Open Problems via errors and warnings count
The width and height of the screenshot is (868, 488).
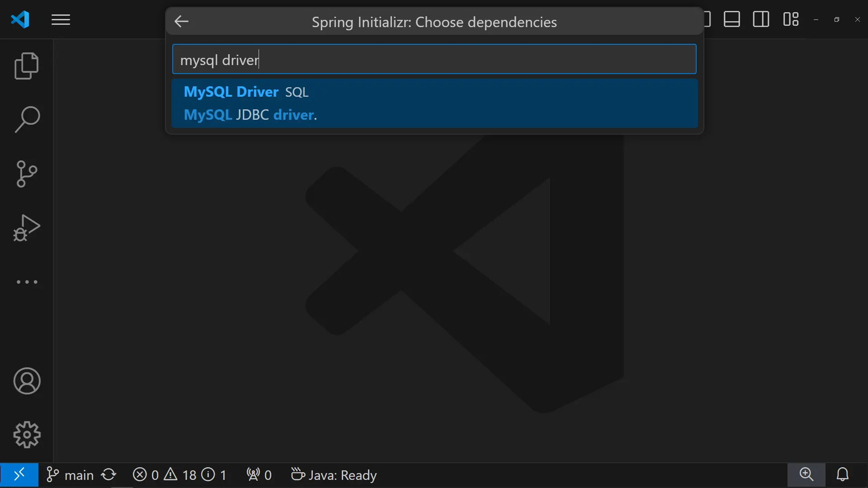coord(179,475)
